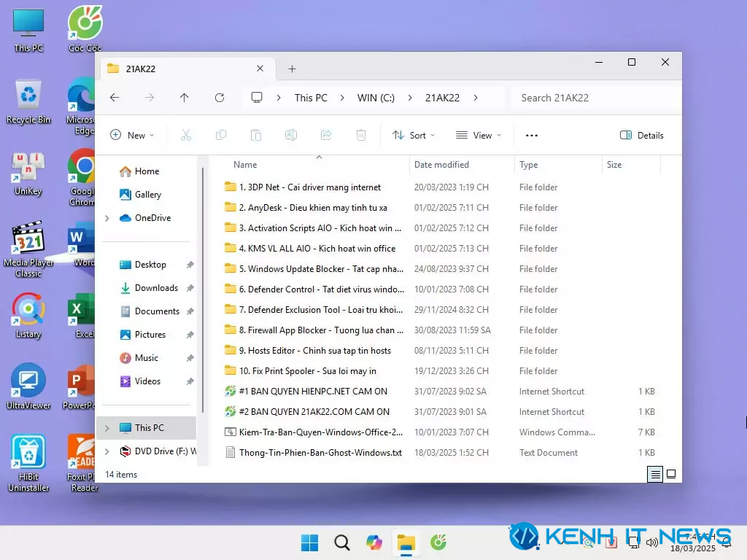Click the PC monitor icon in address bar
The height and width of the screenshot is (560, 747).
pyautogui.click(x=257, y=98)
